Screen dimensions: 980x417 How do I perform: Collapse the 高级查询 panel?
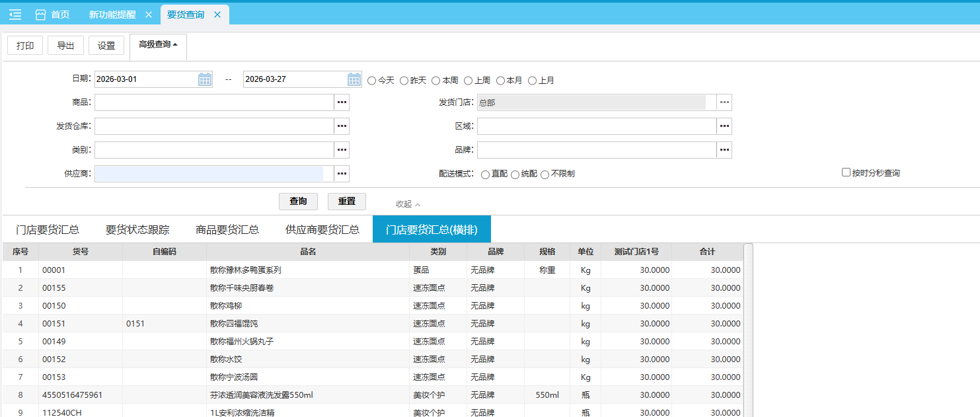pos(158,45)
